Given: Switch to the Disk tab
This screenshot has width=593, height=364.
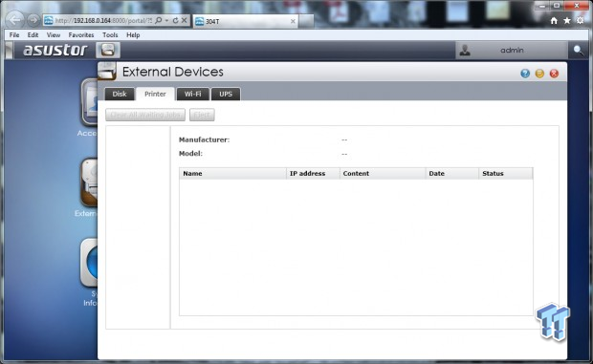Looking at the screenshot, I should (120, 94).
